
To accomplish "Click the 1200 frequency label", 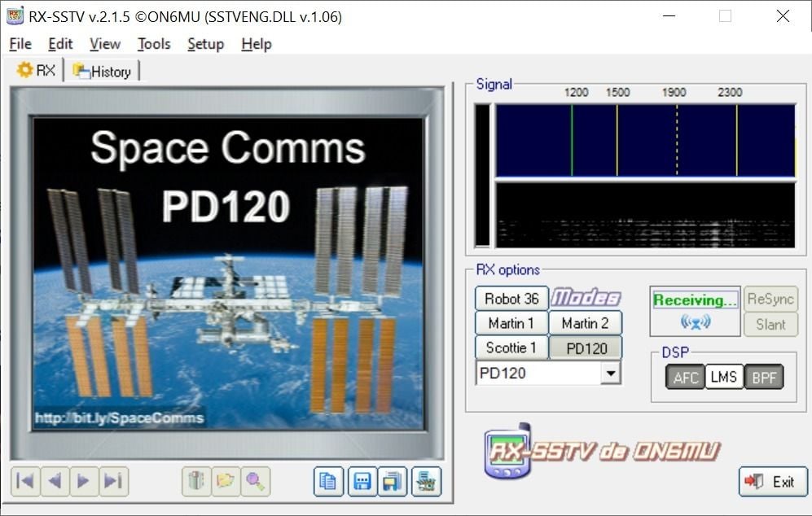I will (x=576, y=92).
